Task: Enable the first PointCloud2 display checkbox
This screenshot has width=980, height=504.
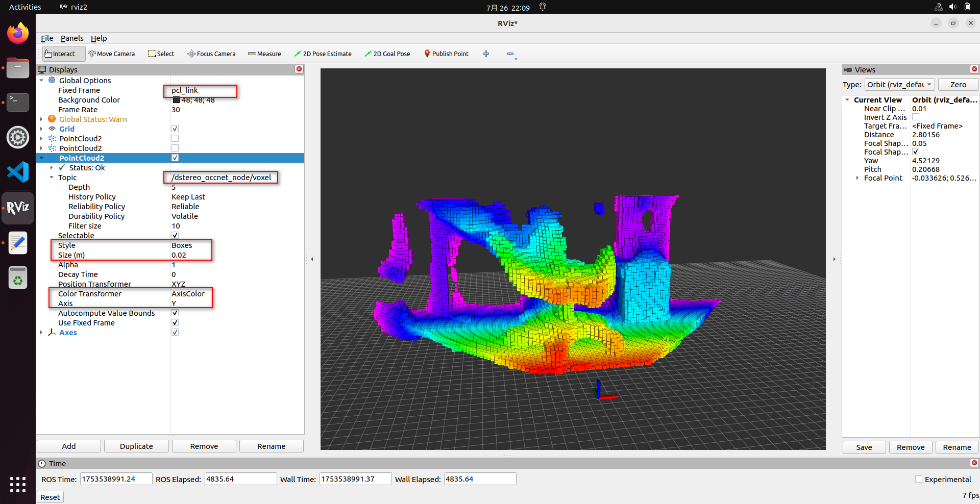Action: click(x=175, y=138)
